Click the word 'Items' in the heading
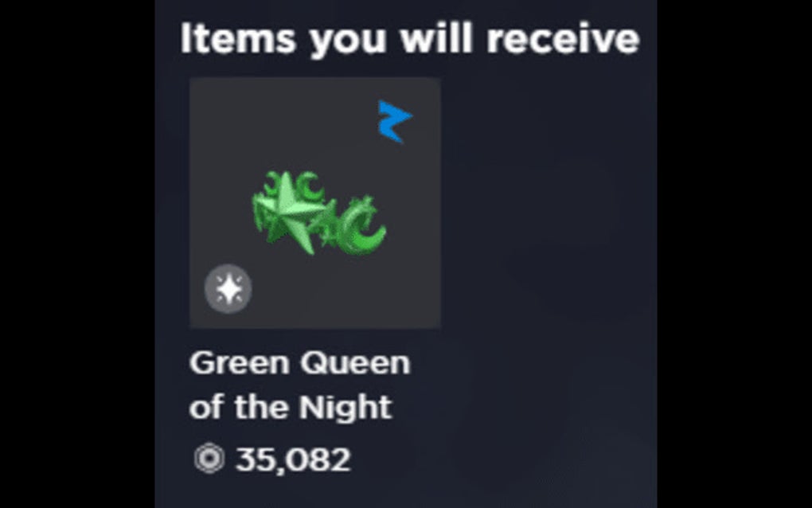 [238, 38]
